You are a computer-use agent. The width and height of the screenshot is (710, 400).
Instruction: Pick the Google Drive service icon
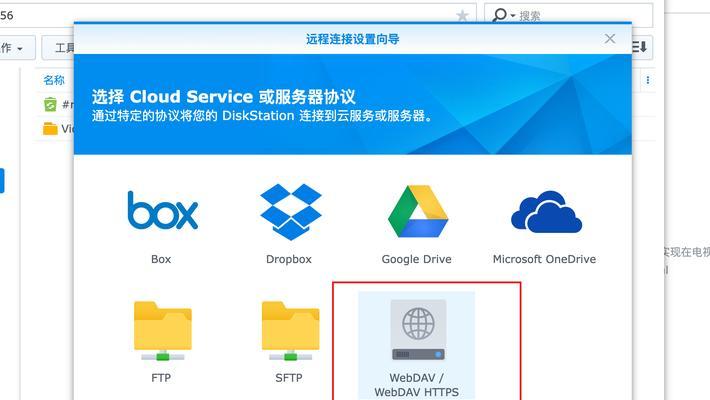tap(418, 211)
